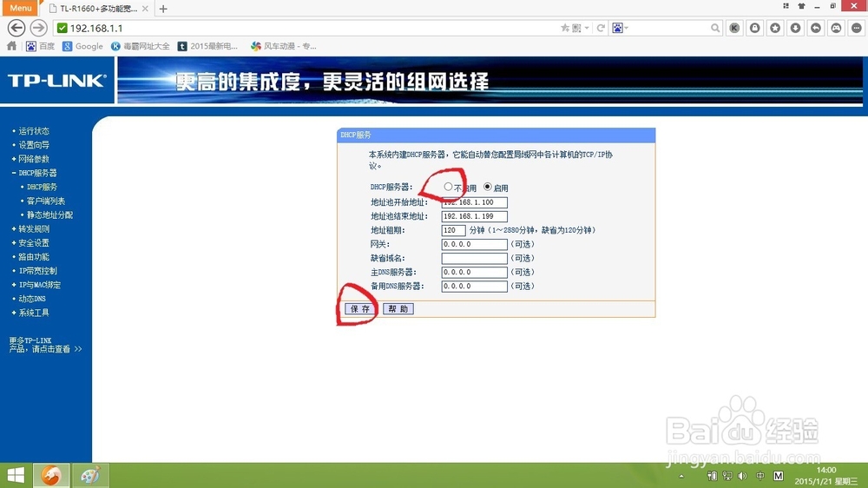This screenshot has height=488, width=868.
Task: Click the padlock toolbar button
Action: [755, 28]
